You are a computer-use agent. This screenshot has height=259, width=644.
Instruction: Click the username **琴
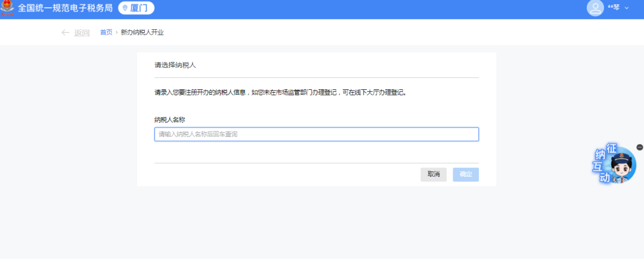click(614, 8)
